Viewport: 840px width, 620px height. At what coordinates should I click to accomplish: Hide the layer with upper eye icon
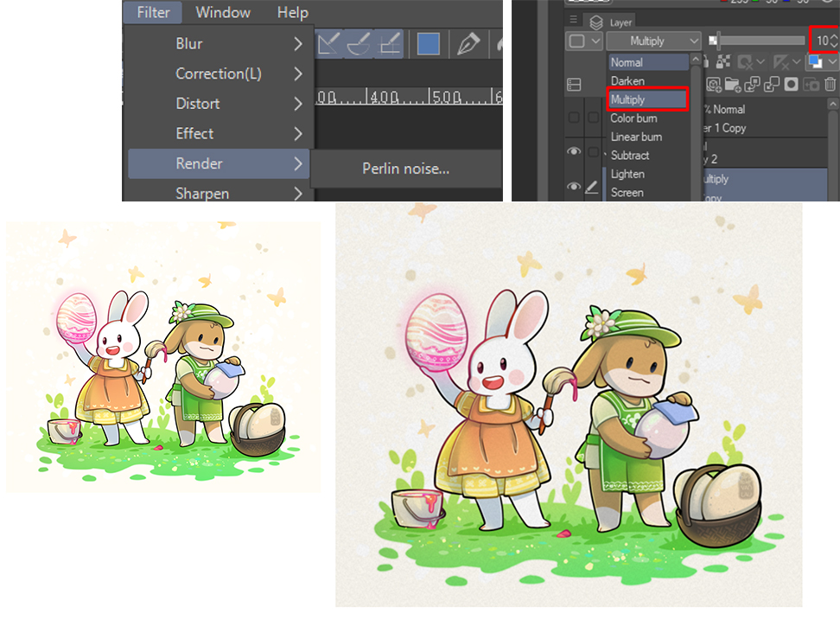[x=574, y=151]
